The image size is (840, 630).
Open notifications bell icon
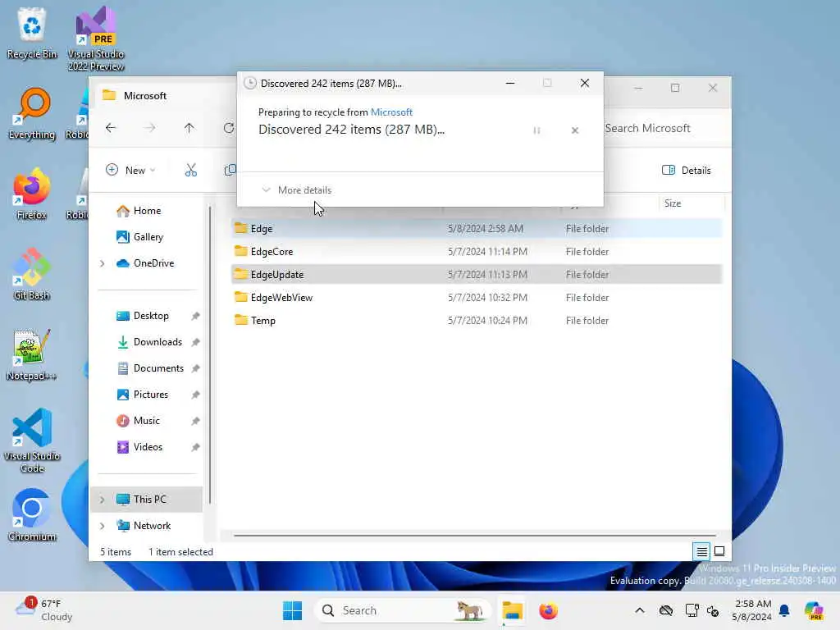784,610
